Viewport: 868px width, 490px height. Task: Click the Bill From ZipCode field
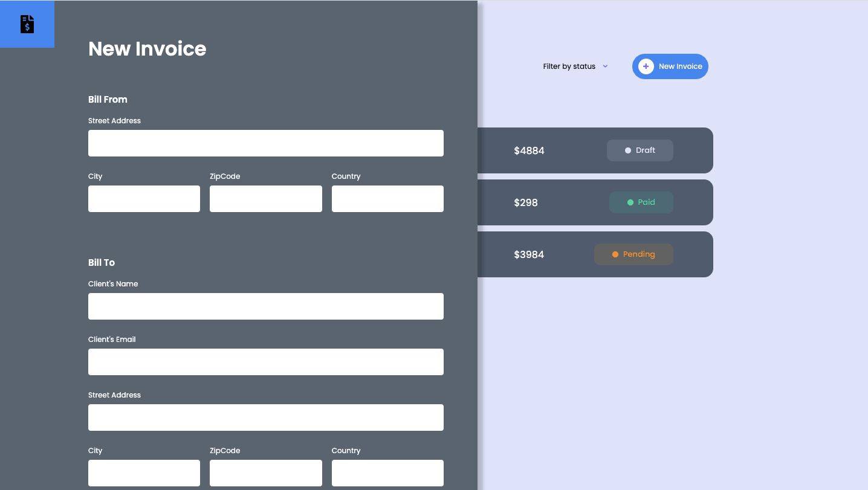265,199
